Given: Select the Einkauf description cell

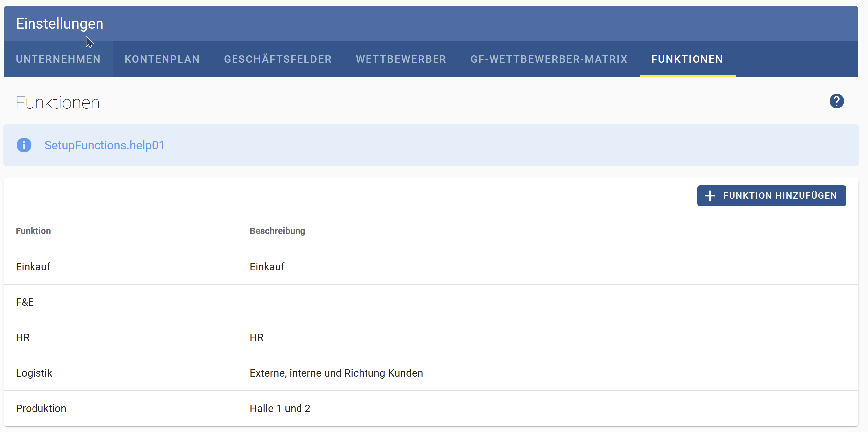Looking at the screenshot, I should pos(267,267).
